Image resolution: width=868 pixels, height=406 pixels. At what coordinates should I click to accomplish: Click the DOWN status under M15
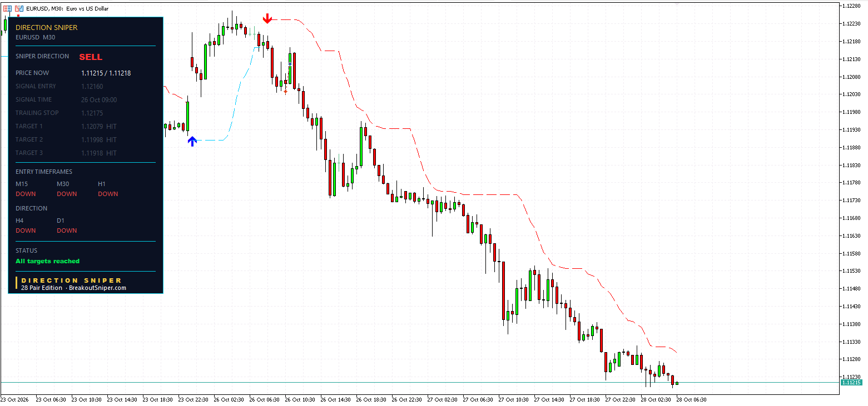coord(26,194)
